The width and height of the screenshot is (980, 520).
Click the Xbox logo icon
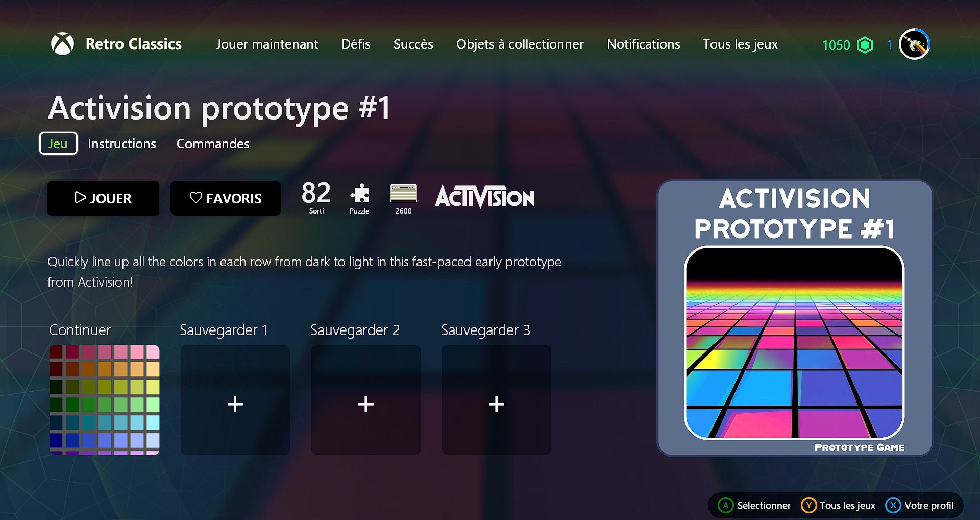pyautogui.click(x=63, y=44)
